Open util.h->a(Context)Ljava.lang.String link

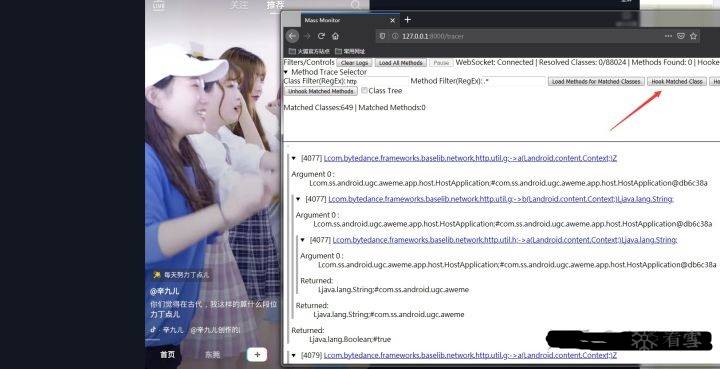tap(505, 240)
